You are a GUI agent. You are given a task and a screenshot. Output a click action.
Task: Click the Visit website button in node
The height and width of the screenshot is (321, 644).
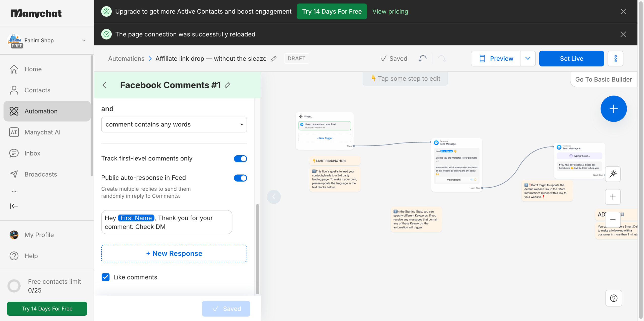click(456, 180)
